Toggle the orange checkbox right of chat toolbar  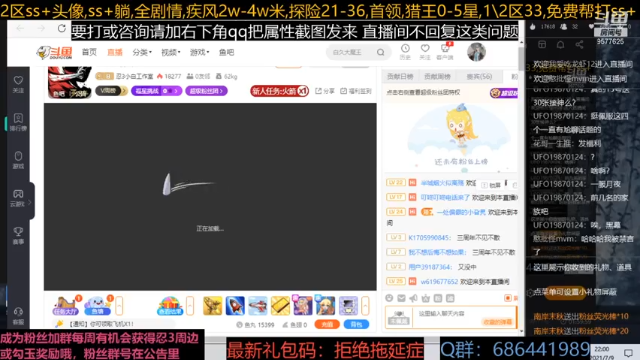[508, 298]
